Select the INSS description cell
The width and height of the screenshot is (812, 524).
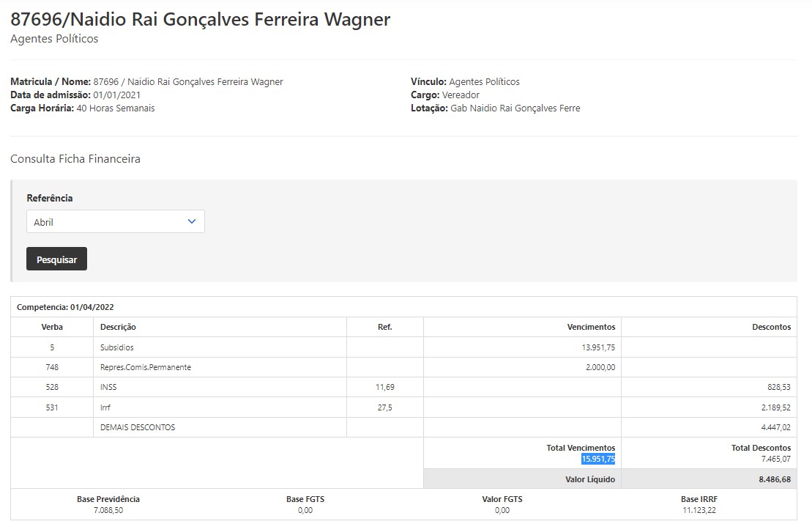pos(108,387)
